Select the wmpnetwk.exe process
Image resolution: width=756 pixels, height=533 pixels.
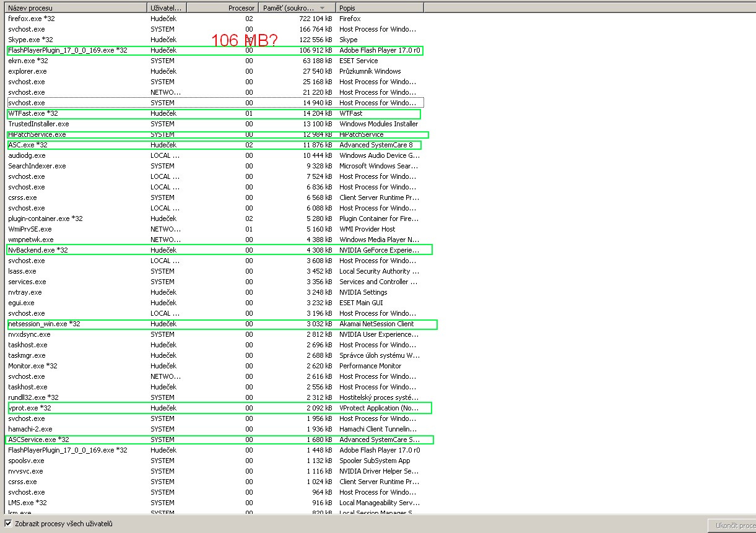[215, 240]
